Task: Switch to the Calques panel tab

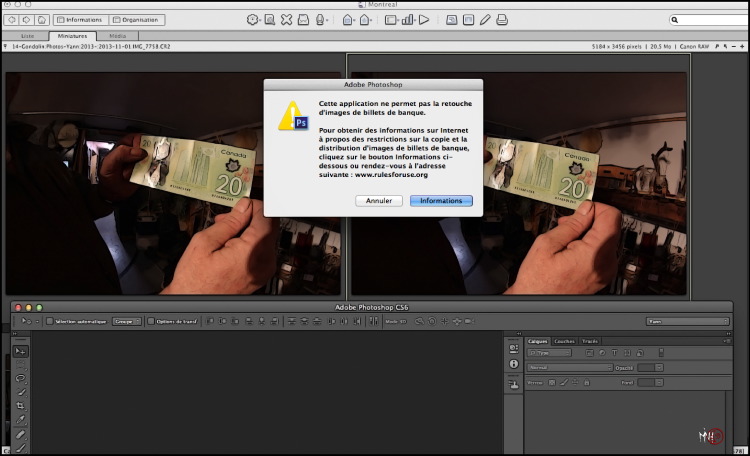Action: 538,341
